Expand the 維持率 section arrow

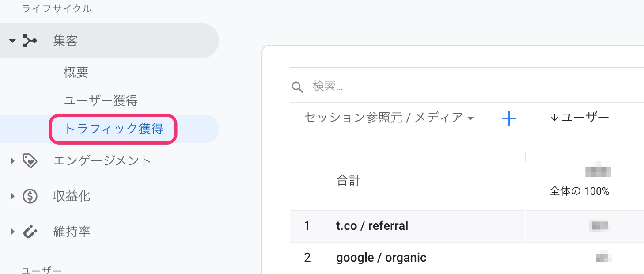(12, 231)
